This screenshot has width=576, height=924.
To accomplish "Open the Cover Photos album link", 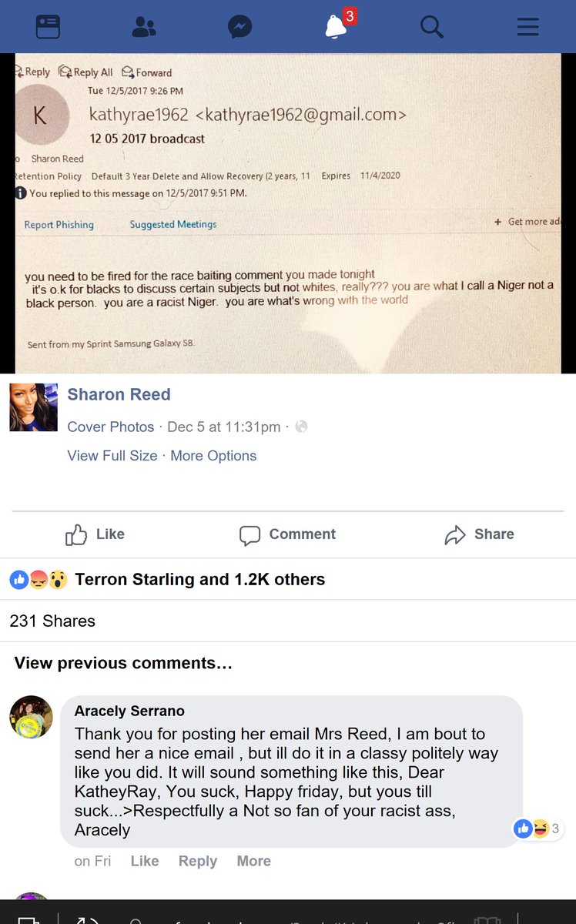I will [x=111, y=427].
